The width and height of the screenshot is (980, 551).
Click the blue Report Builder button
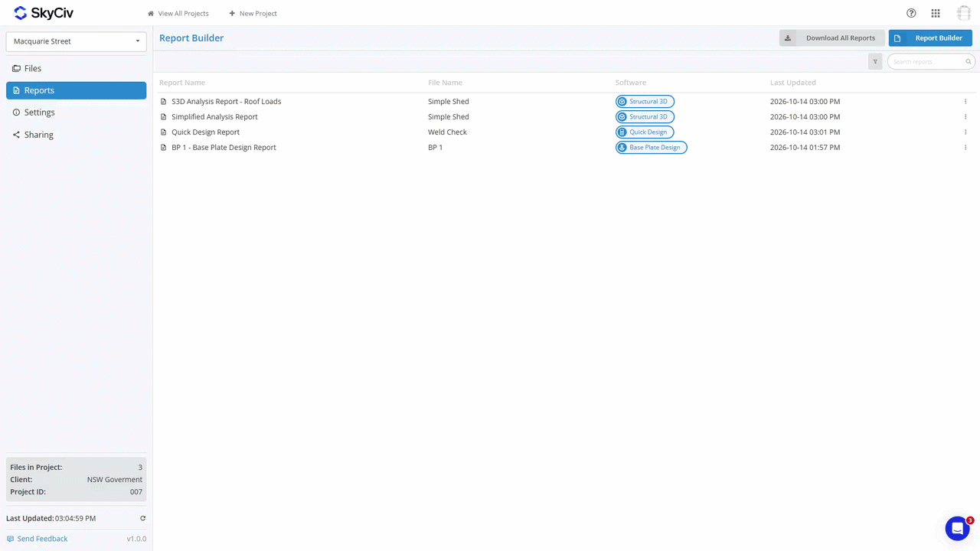(x=930, y=37)
